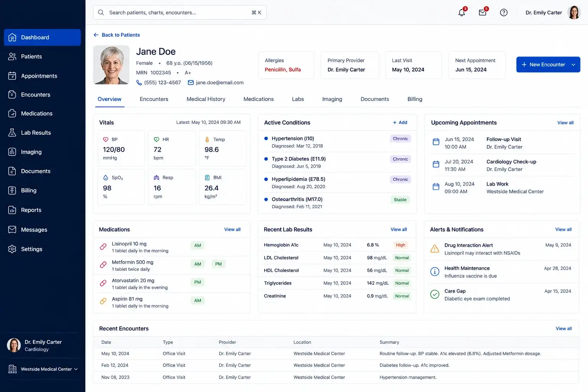Viewport: 588px width, 392px height.
Task: View all Alerts & Notifications
Action: (x=563, y=230)
